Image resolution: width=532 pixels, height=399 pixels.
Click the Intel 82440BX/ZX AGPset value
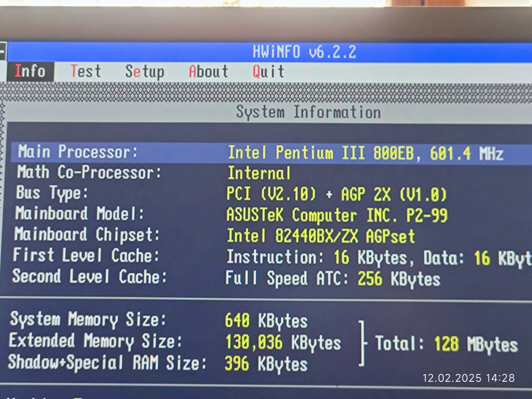(x=321, y=236)
